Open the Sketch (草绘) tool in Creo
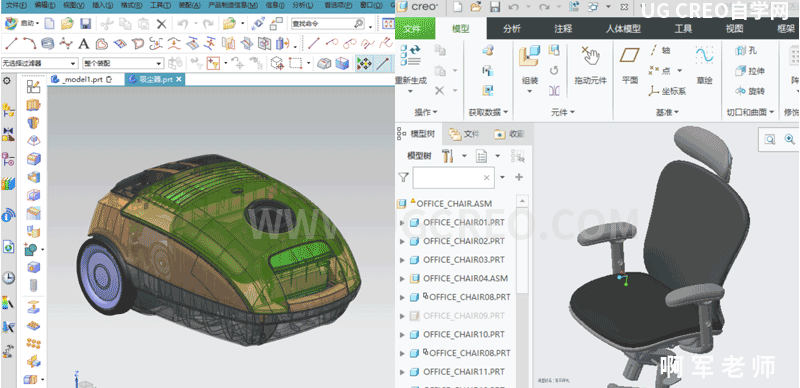This screenshot has height=388, width=800. point(704,65)
